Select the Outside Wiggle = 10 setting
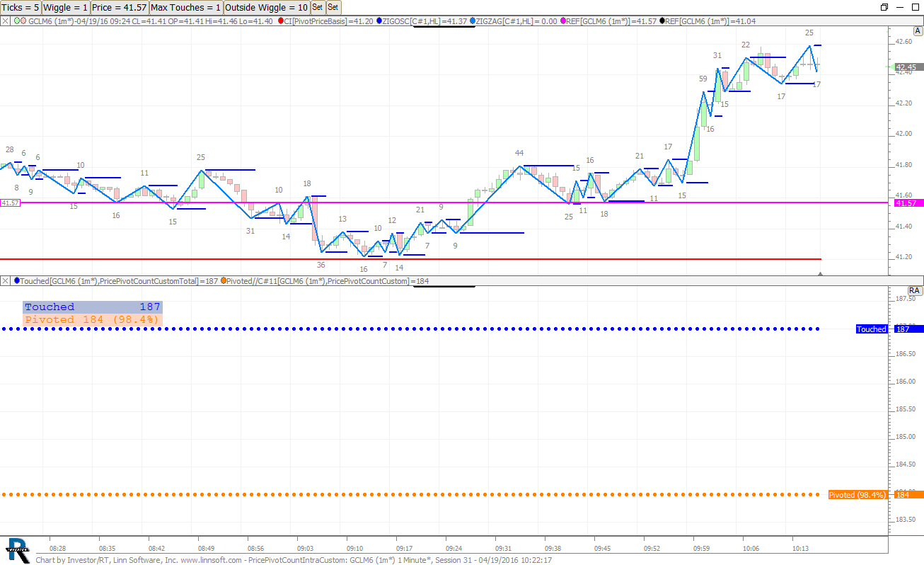Screen dimensions: 924x565 tap(266, 7)
